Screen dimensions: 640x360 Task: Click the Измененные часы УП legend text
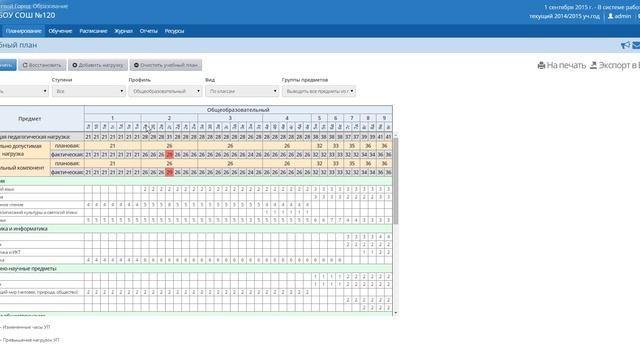tap(26, 327)
